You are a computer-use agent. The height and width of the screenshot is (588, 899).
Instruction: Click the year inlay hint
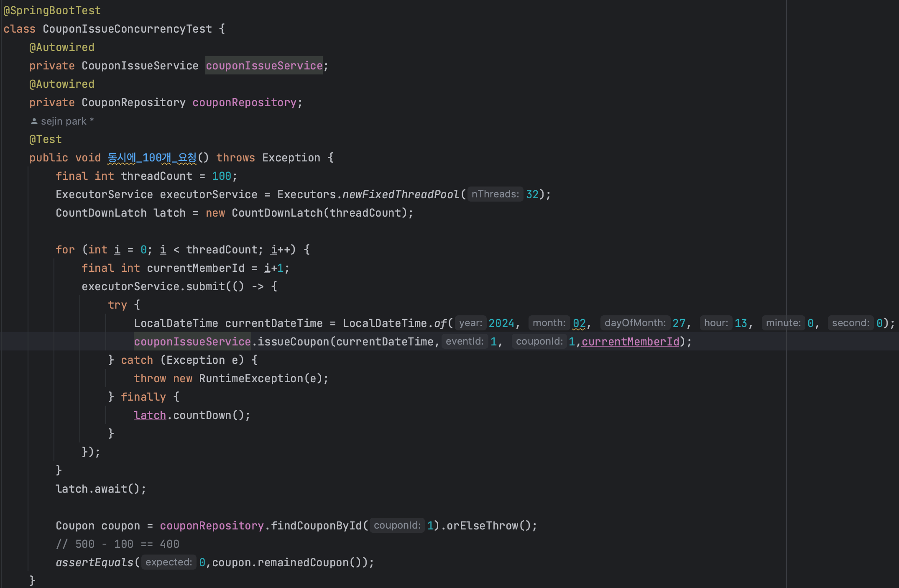tap(470, 323)
